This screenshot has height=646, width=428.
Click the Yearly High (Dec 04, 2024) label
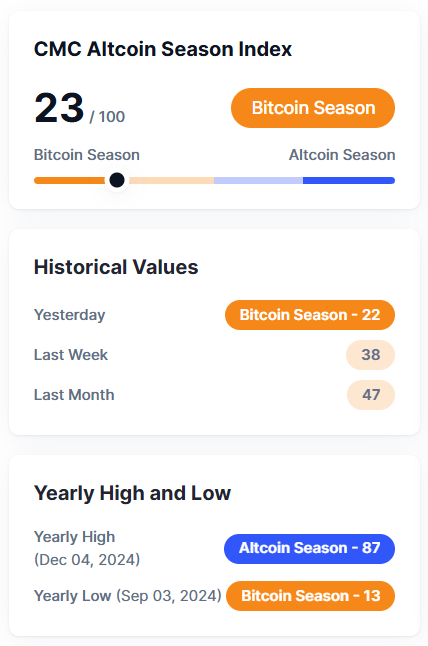pos(87,548)
